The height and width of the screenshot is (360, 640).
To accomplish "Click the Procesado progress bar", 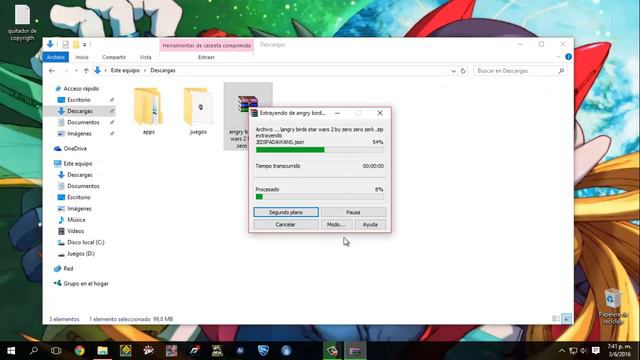I will click(x=320, y=197).
